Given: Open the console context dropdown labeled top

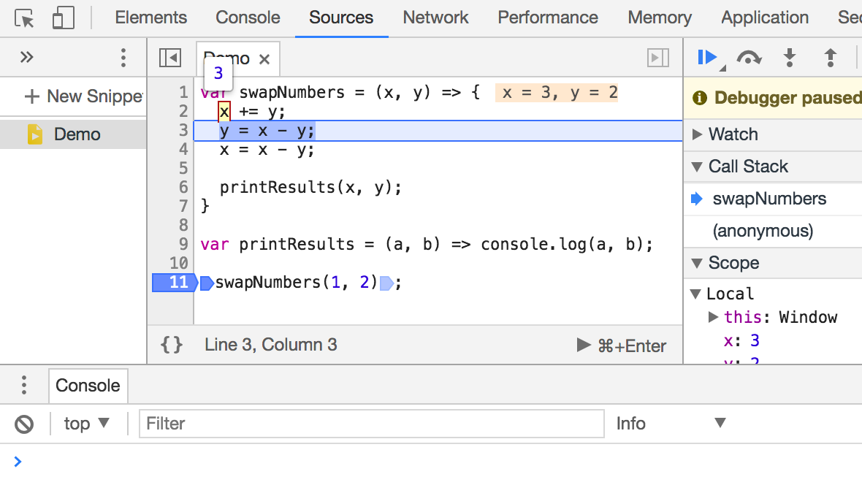Looking at the screenshot, I should coord(86,424).
